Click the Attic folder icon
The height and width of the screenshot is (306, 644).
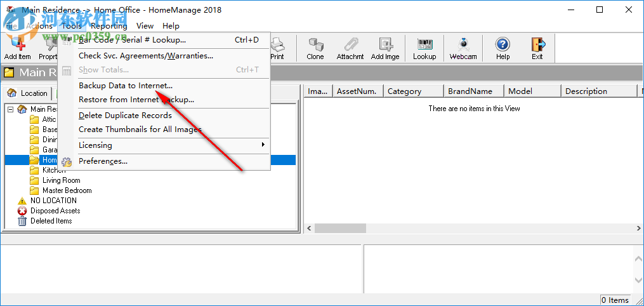pyautogui.click(x=34, y=119)
